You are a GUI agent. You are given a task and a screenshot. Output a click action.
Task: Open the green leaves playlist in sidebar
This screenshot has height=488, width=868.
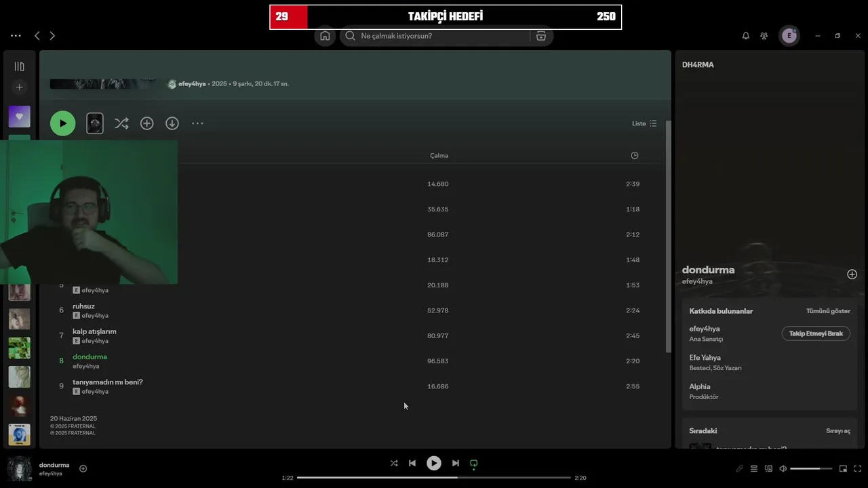pos(19,348)
